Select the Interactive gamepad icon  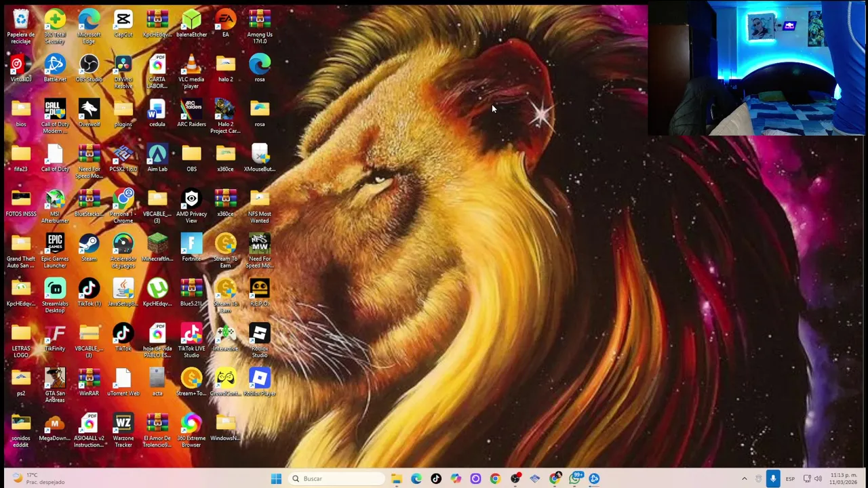tap(225, 338)
